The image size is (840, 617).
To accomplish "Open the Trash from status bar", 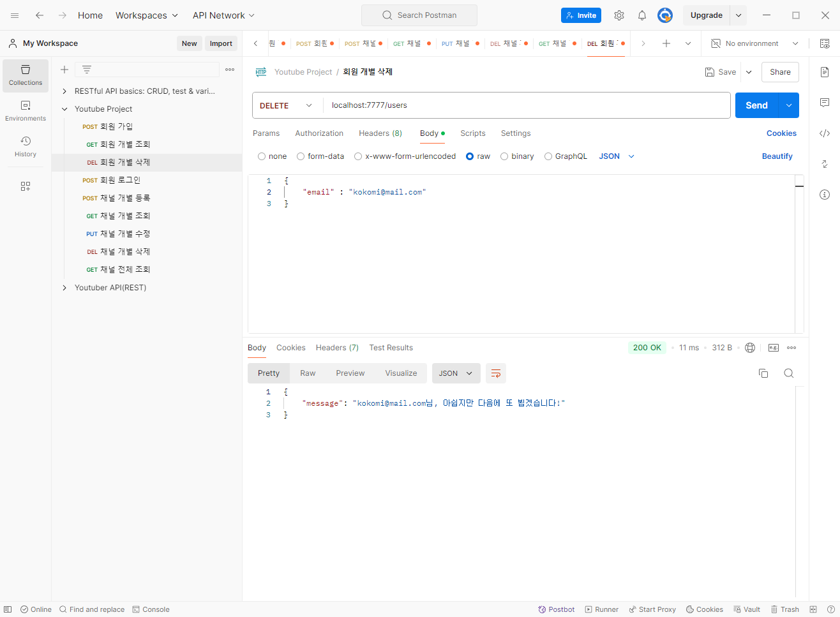I will (785, 609).
